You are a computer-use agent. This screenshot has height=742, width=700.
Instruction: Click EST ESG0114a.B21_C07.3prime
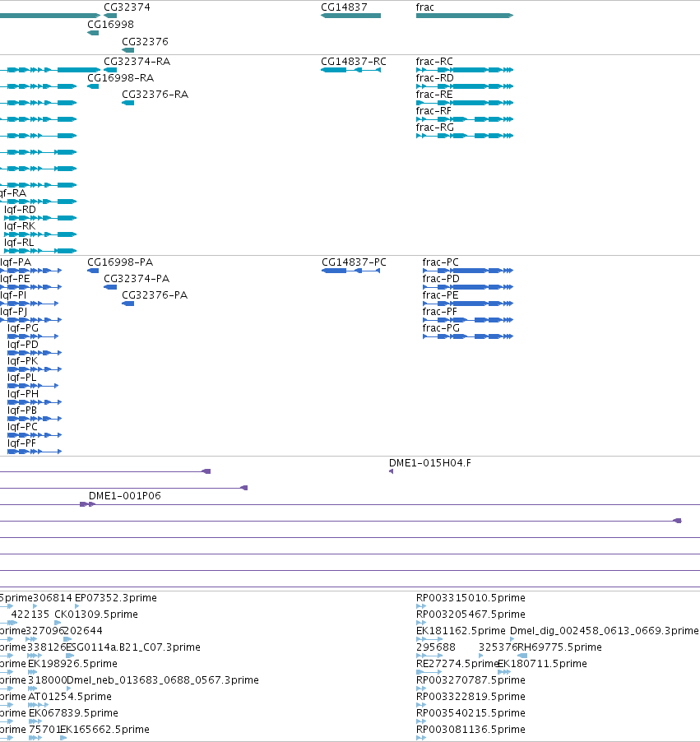pos(133,647)
